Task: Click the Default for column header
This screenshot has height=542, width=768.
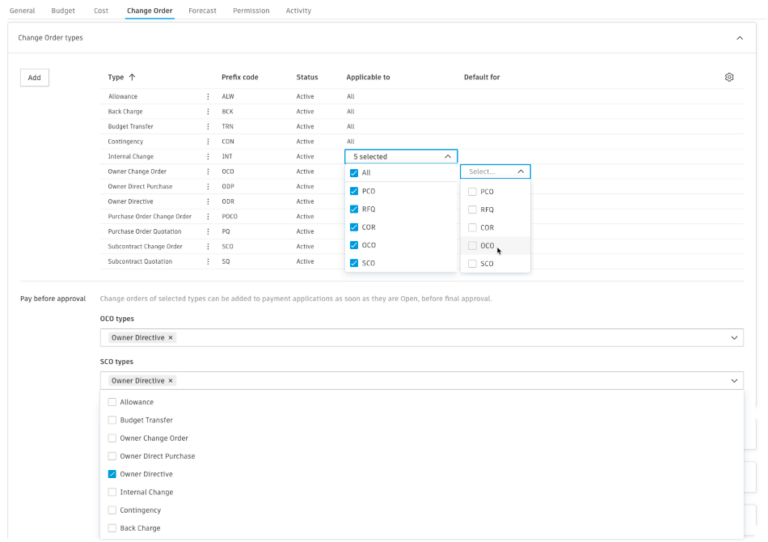Action: tap(481, 77)
